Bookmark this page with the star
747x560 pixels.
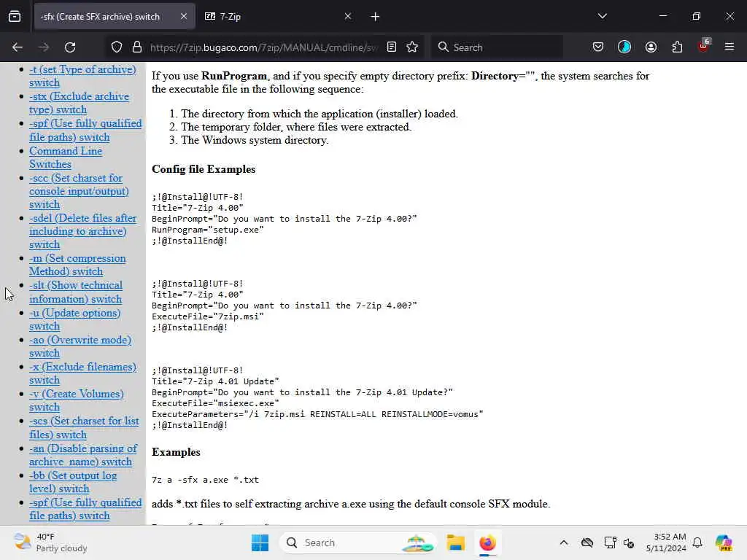pos(413,47)
